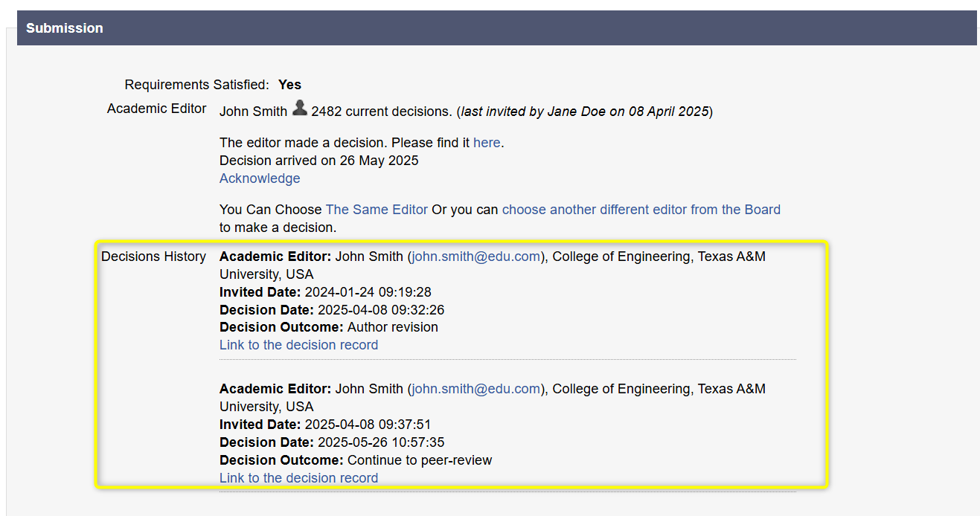Open the editor's decision via the 'here' link
Screen dimensions: 980x516
click(487, 143)
